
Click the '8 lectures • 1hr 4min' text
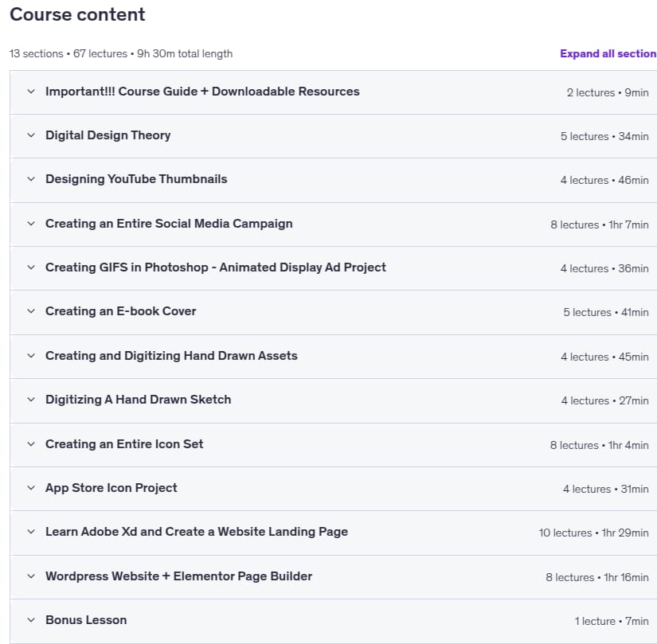[x=599, y=445]
